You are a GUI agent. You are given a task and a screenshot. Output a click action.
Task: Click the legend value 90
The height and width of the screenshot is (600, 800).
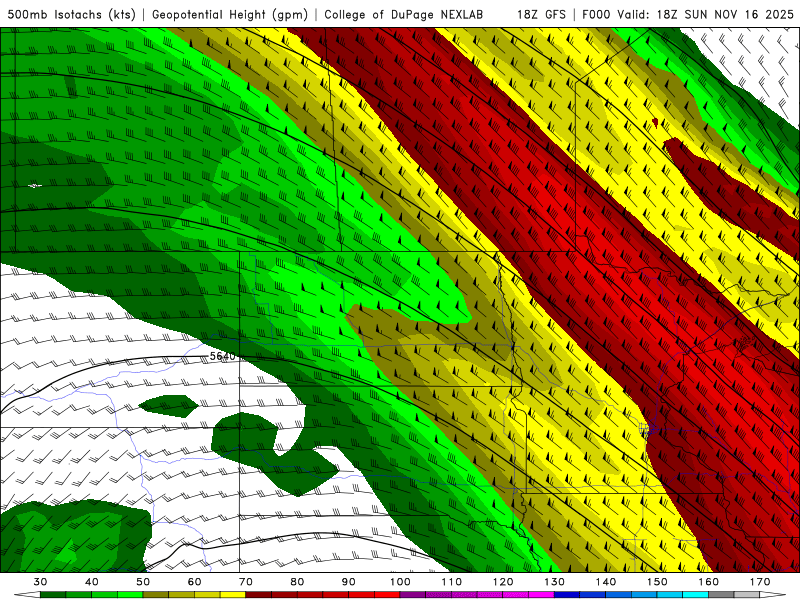click(349, 582)
